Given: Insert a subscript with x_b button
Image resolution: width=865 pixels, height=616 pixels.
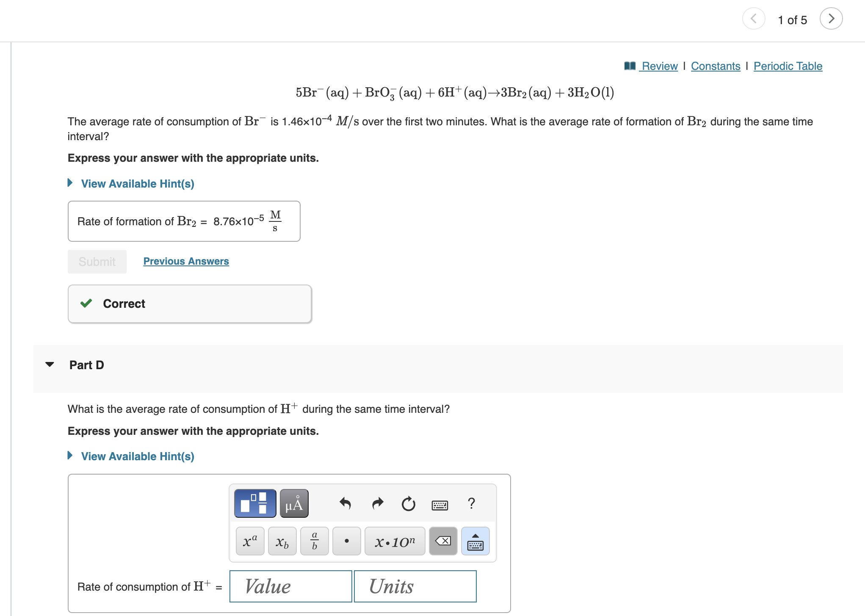Looking at the screenshot, I should click(282, 541).
